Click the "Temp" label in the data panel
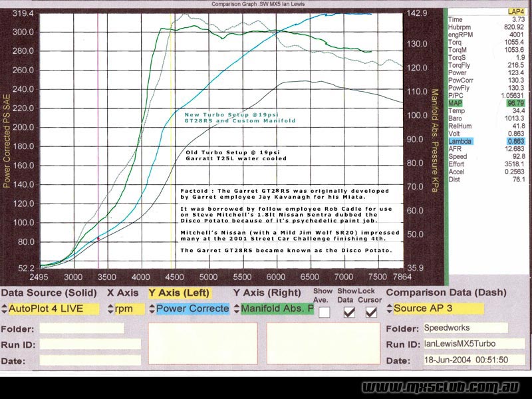This screenshot has height=399, width=532. (x=456, y=111)
